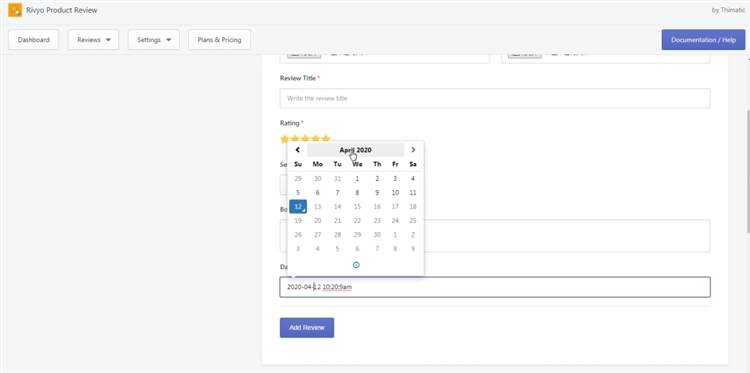Viewport: 750px width, 373px height.
Task: Click the "Su" weekday header
Action: 298,164
